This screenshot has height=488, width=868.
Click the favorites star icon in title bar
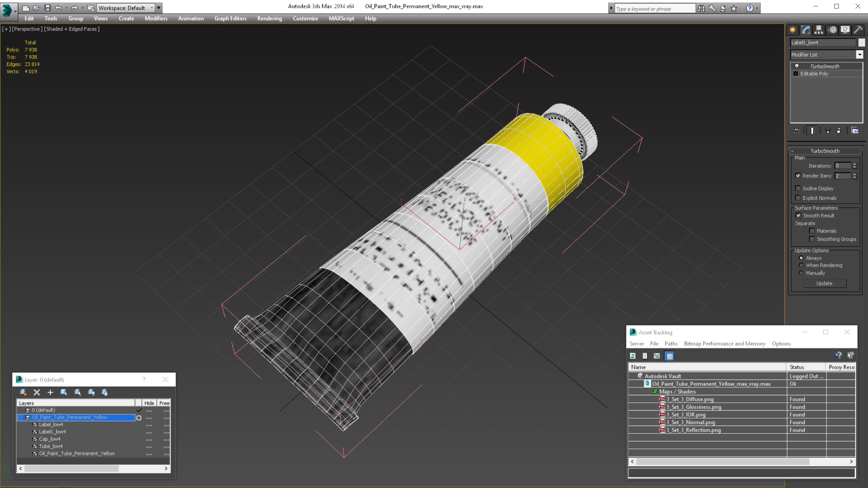click(734, 8)
